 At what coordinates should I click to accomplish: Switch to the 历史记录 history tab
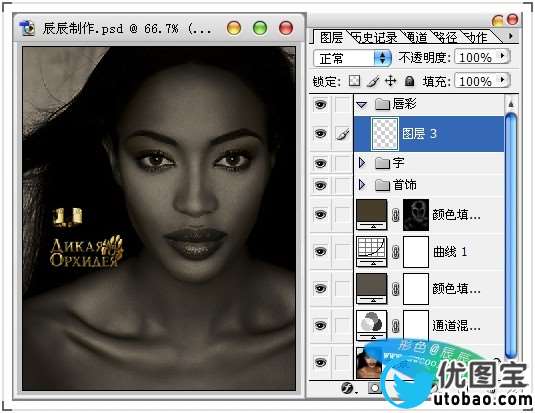374,37
